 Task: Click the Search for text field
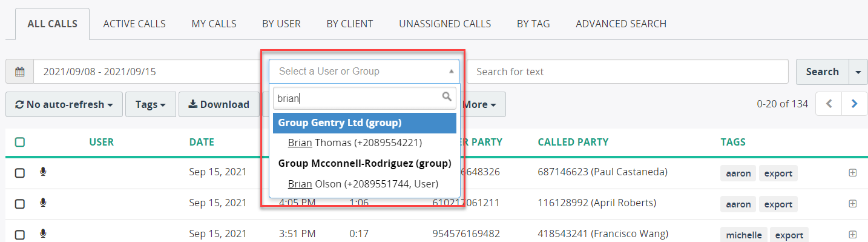pyautogui.click(x=628, y=72)
